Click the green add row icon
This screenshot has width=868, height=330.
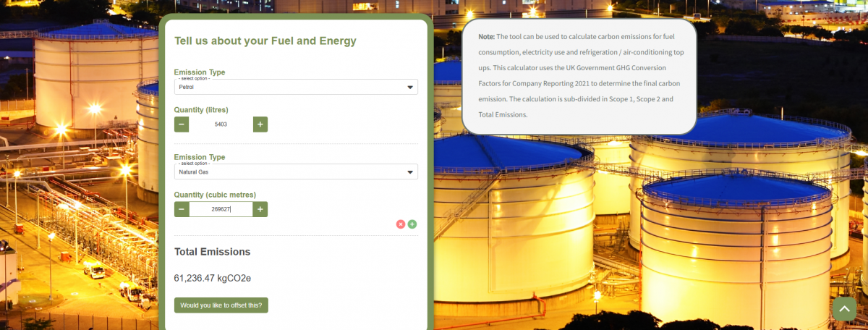click(412, 224)
